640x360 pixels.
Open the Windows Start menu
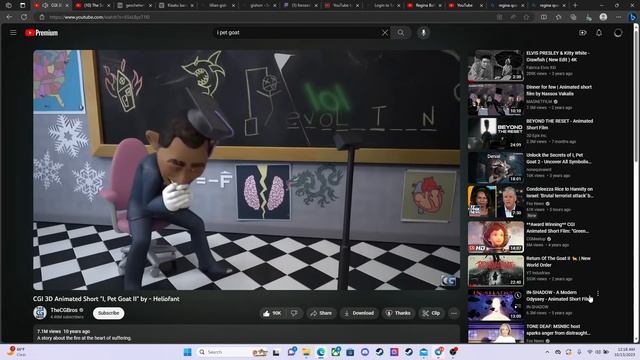[x=187, y=352]
